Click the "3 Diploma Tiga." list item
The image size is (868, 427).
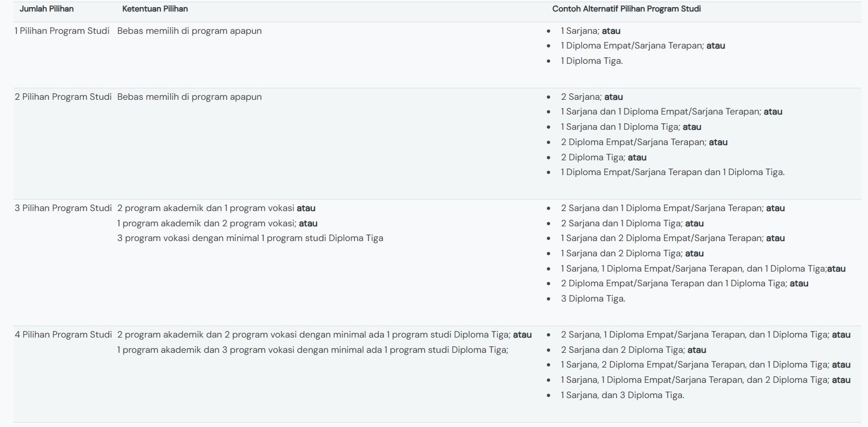[x=593, y=299]
